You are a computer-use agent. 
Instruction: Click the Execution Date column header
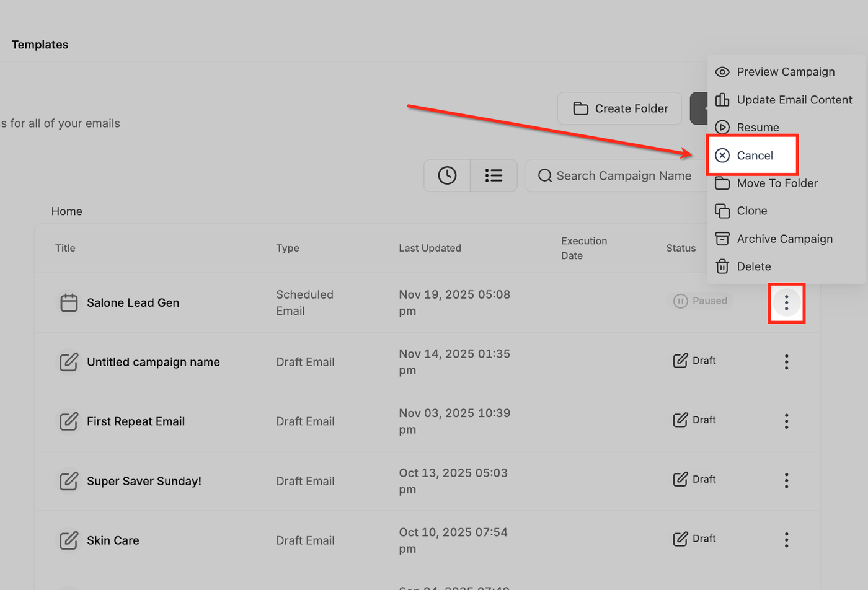pyautogui.click(x=584, y=248)
